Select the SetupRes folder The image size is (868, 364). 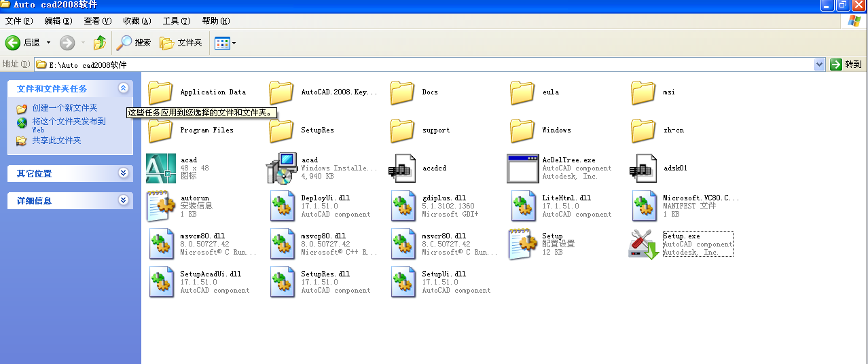[302, 130]
